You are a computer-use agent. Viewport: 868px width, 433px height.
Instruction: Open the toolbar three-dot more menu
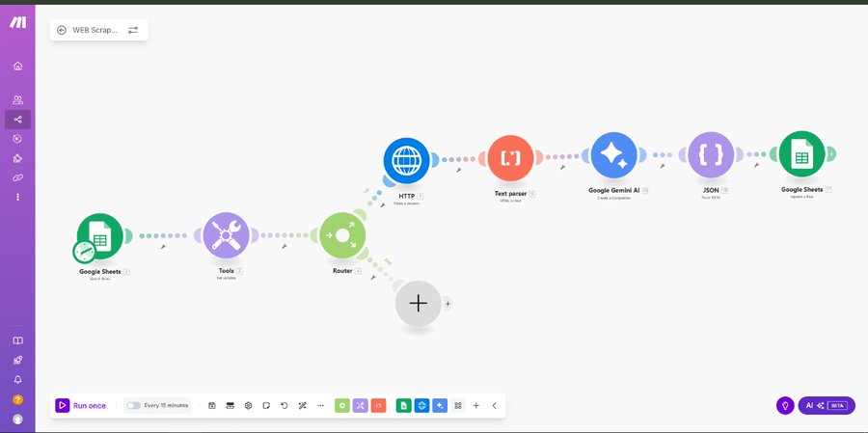[x=320, y=405]
